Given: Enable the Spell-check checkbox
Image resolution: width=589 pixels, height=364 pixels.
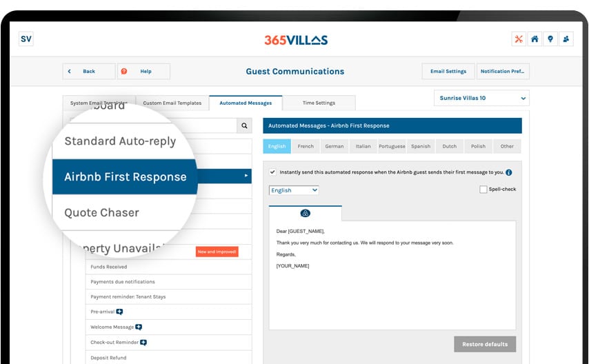Looking at the screenshot, I should tap(483, 190).
